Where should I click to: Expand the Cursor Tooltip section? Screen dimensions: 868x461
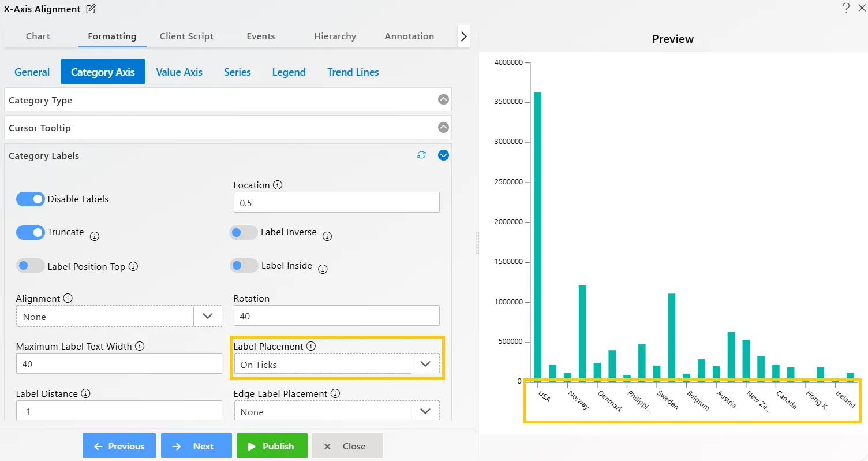[443, 127]
